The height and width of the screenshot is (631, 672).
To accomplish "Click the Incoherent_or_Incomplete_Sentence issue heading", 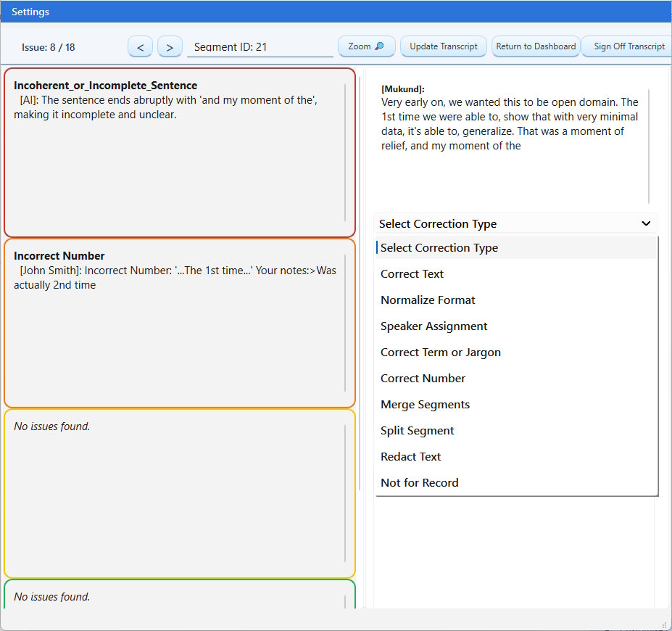I will pyautogui.click(x=105, y=86).
